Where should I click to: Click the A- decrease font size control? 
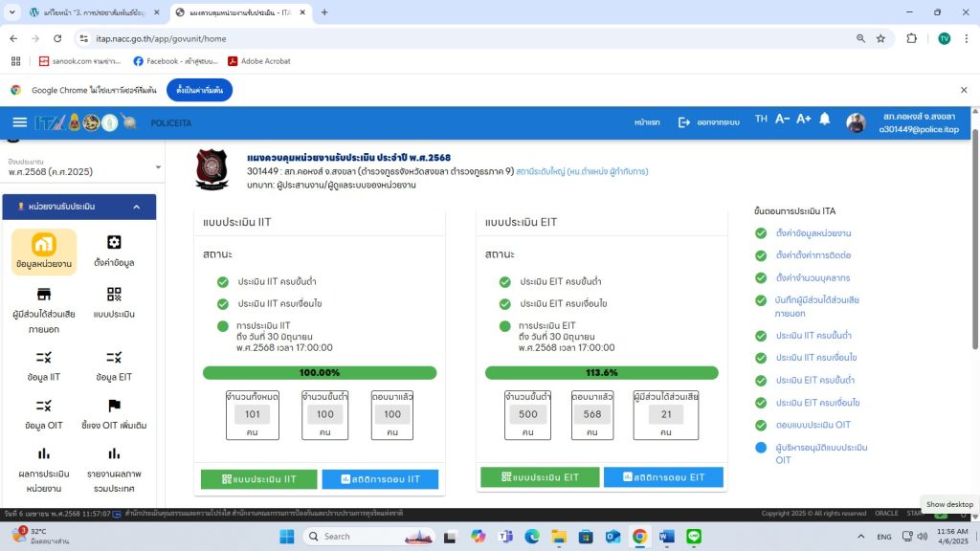(782, 120)
